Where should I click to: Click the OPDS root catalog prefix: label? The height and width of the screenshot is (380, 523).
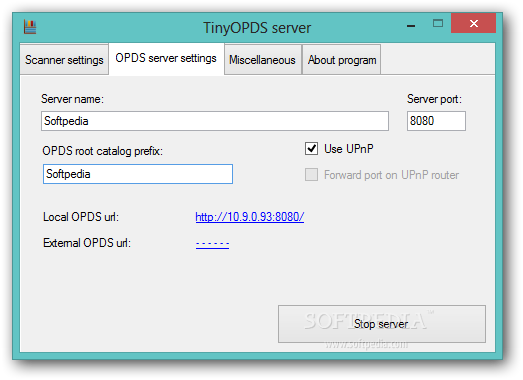(x=102, y=151)
